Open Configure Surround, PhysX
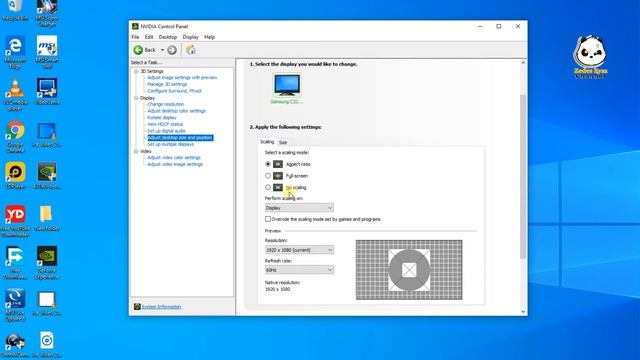 point(174,91)
